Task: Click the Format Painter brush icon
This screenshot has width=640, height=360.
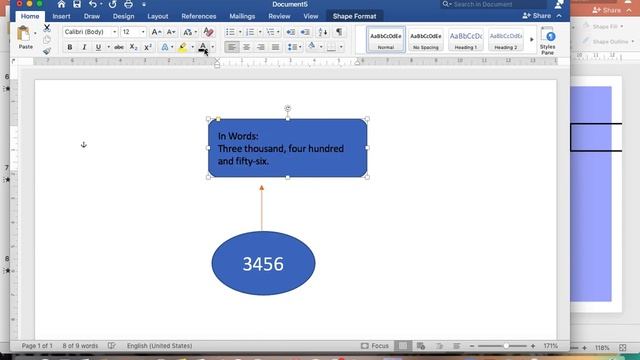Action: point(47,51)
